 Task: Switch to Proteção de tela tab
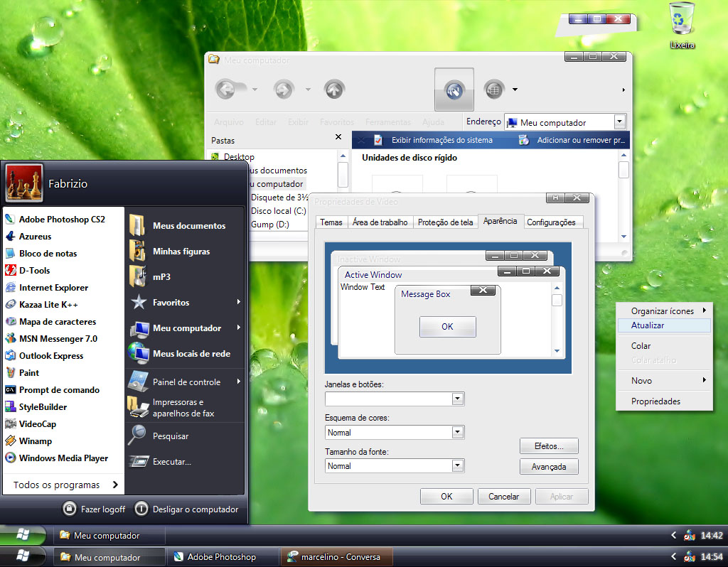tap(445, 222)
